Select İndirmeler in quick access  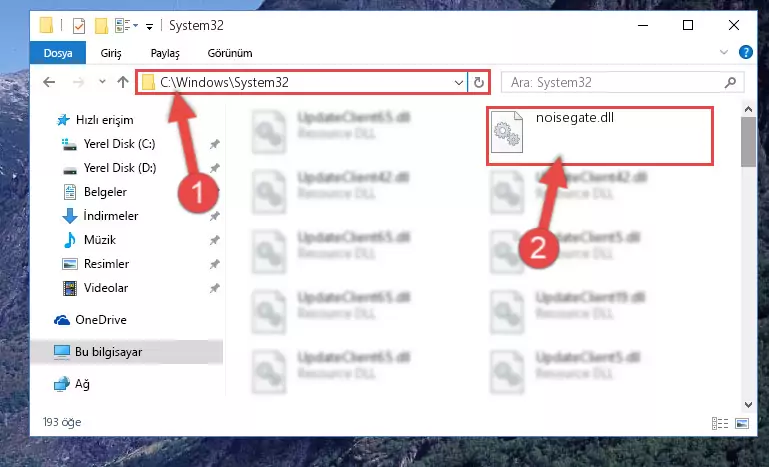pos(111,216)
